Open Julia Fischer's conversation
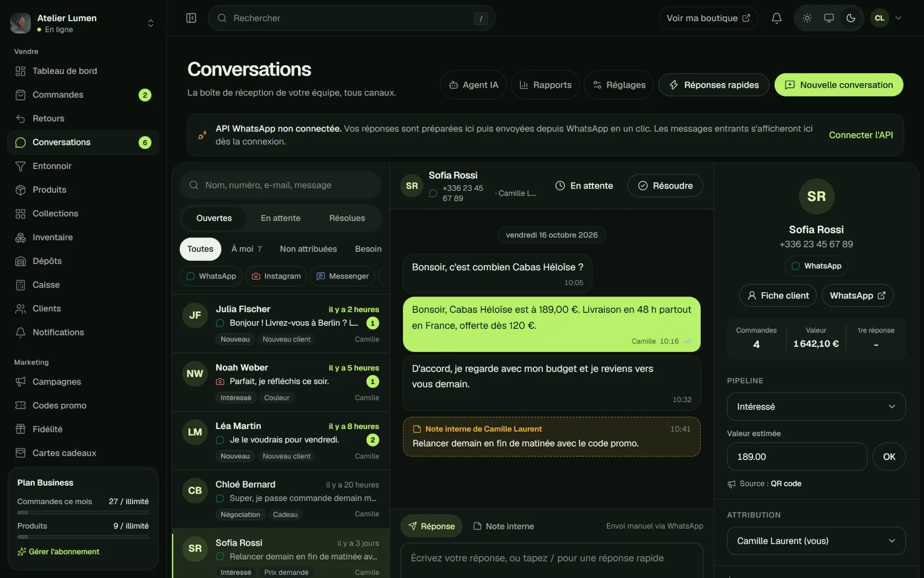This screenshot has width=924, height=578. (x=281, y=324)
